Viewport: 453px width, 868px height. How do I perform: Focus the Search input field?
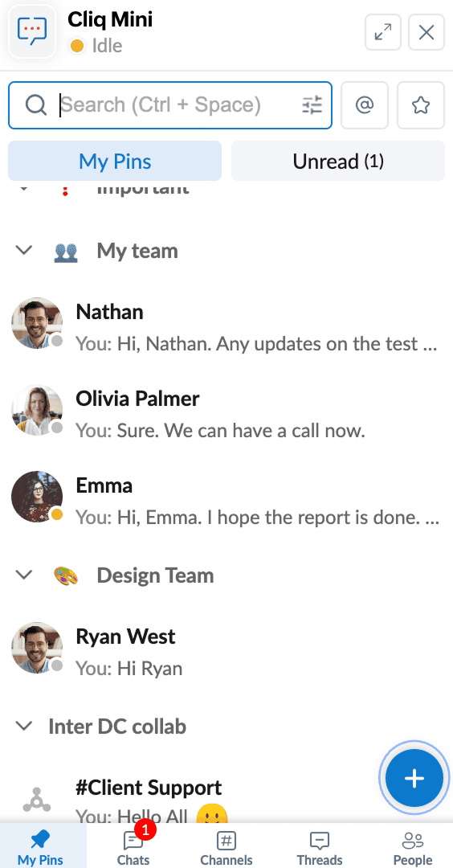[x=177, y=104]
